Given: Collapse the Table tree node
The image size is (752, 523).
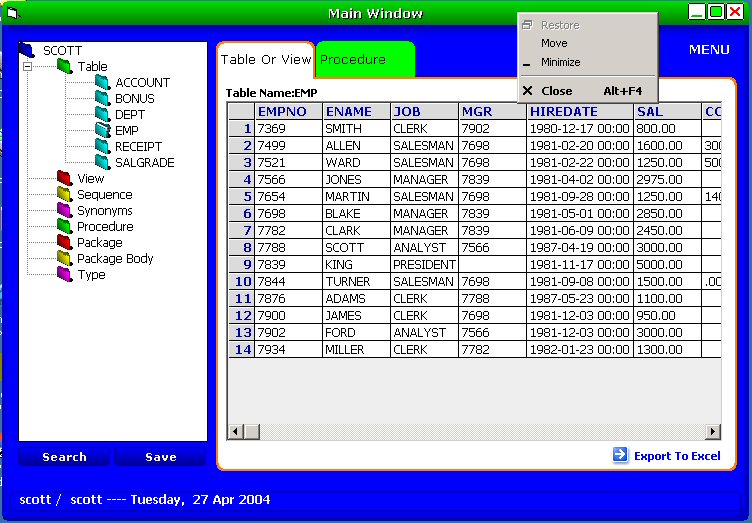Looking at the screenshot, I should point(27,66).
